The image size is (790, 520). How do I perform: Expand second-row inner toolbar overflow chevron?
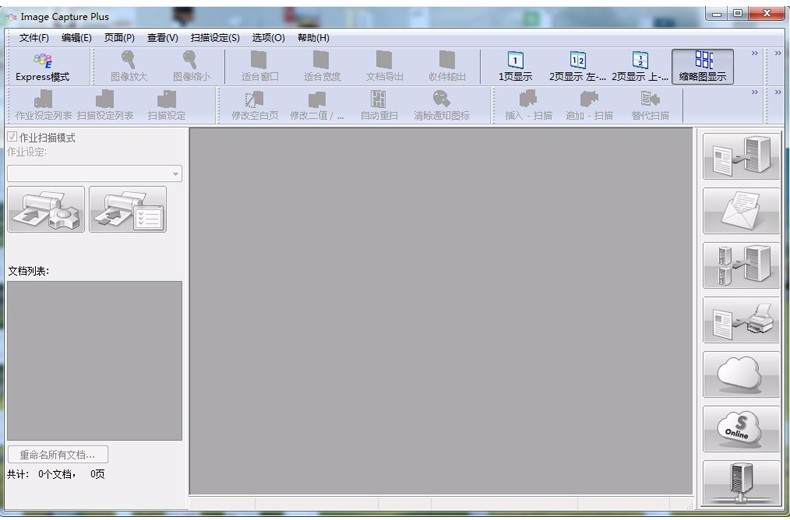point(755,92)
